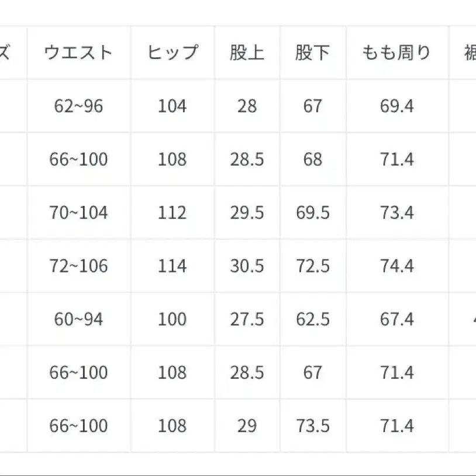
Task: Click the もも周り column header
Action: pos(397,53)
